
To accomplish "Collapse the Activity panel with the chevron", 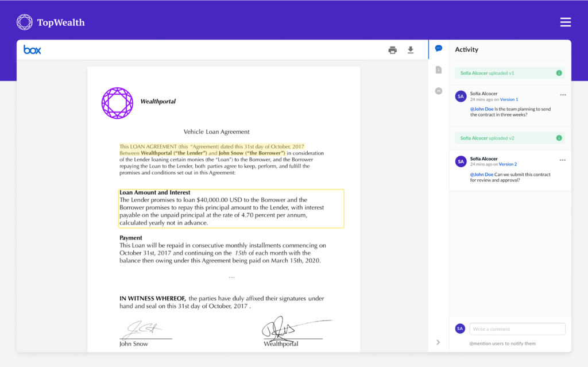I will 438,342.
